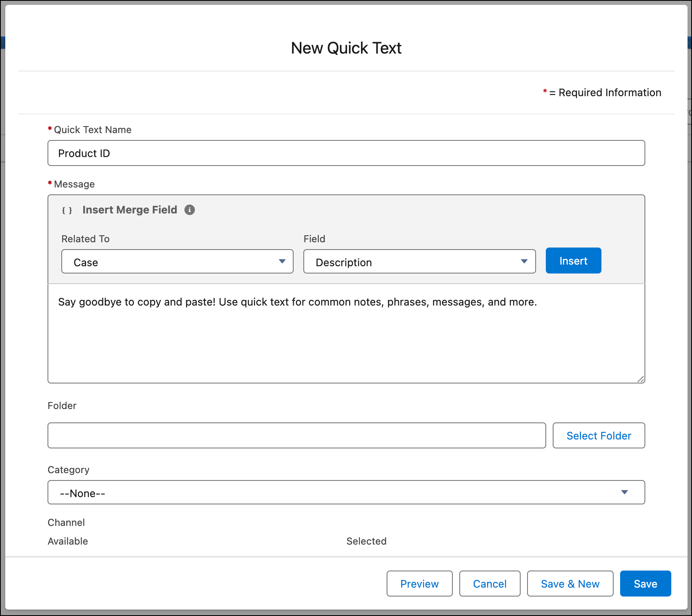Click the Insert Merge Field info icon
Image resolution: width=692 pixels, height=616 pixels.
(x=190, y=210)
